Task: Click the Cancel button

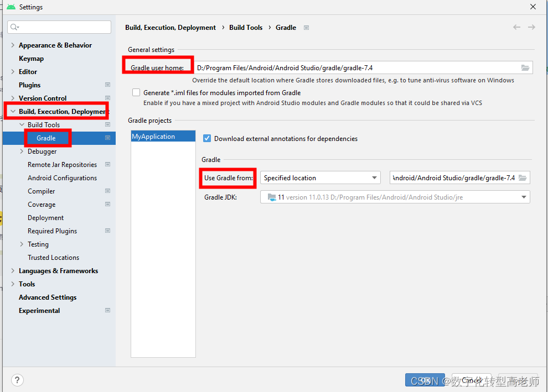Action: pos(472,380)
